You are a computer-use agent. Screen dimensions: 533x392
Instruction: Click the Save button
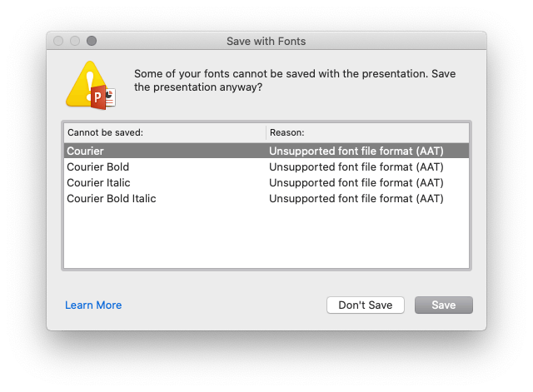(x=443, y=305)
